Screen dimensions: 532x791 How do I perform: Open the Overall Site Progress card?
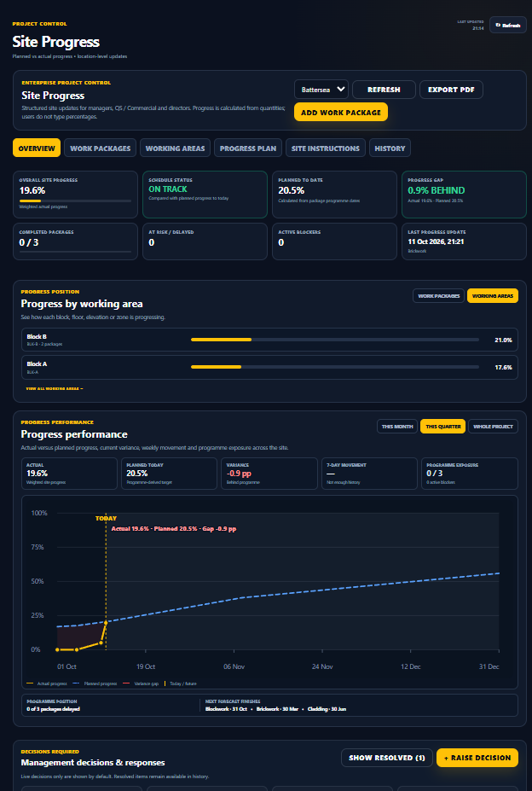[75, 195]
